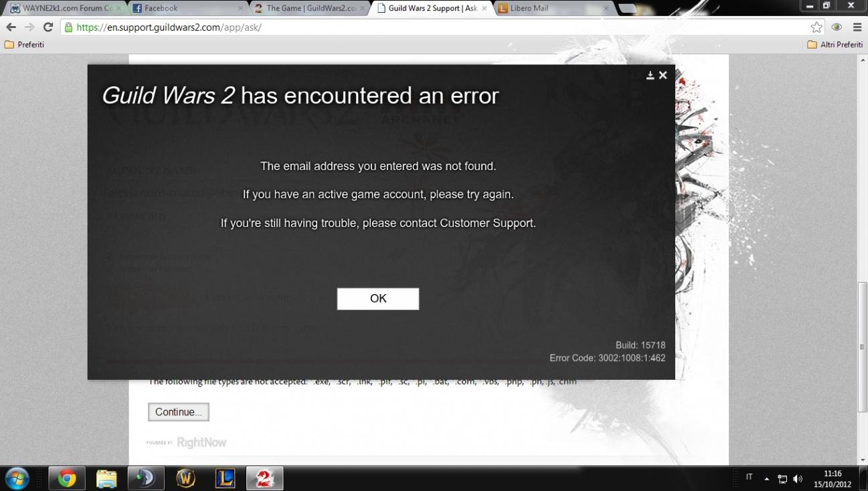868x491 pixels.
Task: Click the 'file types are not accepted' notice
Action: click(x=362, y=382)
